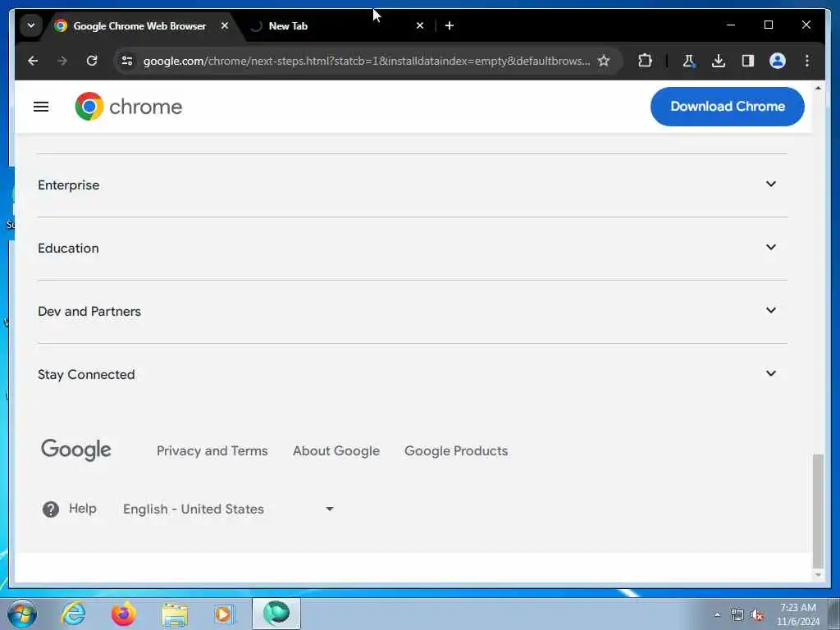
Task: View site information icon in address bar
Action: tap(127, 61)
